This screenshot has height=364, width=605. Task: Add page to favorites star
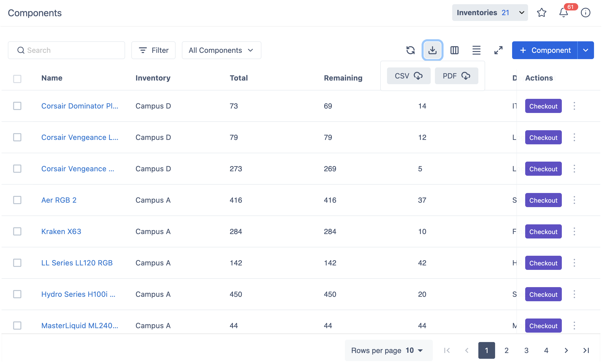tap(541, 13)
